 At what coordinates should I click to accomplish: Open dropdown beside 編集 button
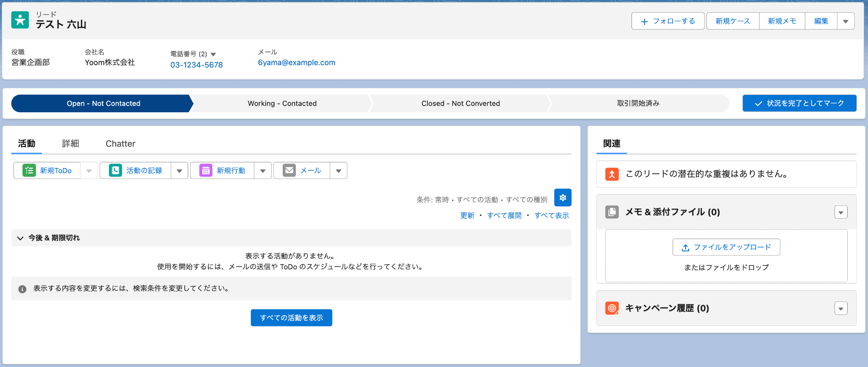pyautogui.click(x=846, y=21)
